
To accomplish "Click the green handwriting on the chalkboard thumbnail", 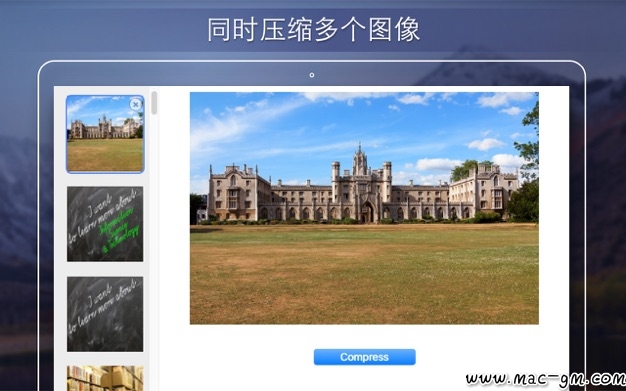I will 119,232.
